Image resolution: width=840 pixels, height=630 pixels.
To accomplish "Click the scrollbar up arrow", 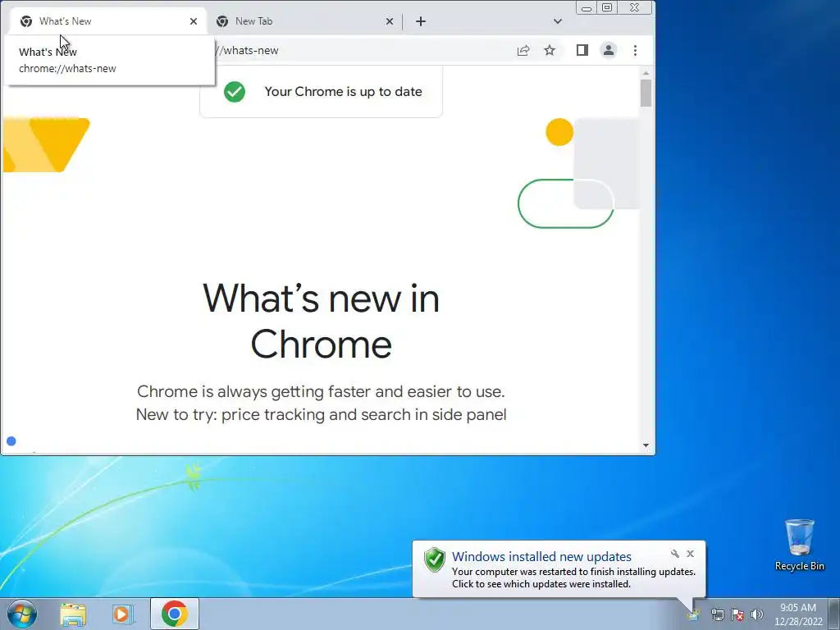I will [646, 72].
